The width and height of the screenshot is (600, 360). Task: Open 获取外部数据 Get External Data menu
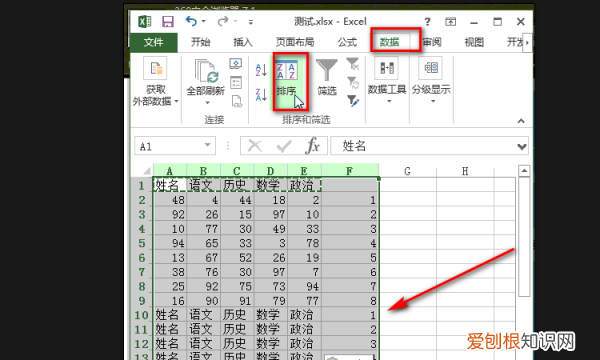156,82
